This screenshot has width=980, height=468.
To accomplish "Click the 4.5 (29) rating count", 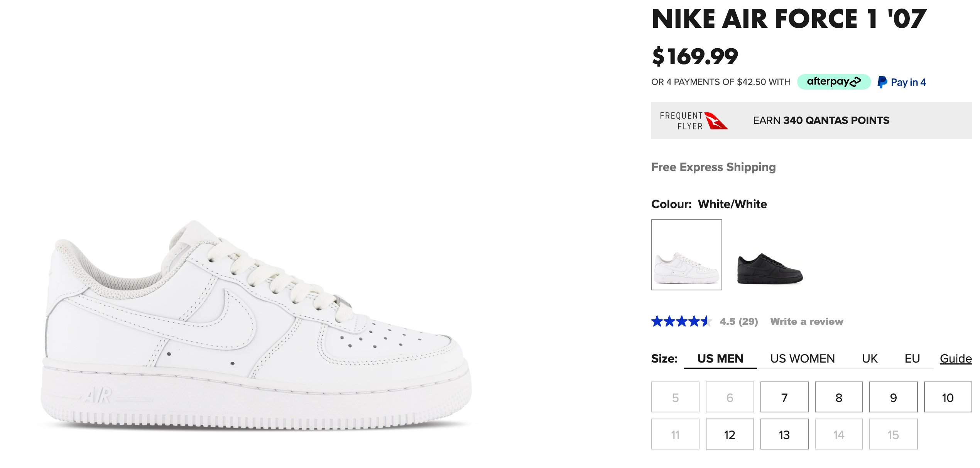I will 738,322.
